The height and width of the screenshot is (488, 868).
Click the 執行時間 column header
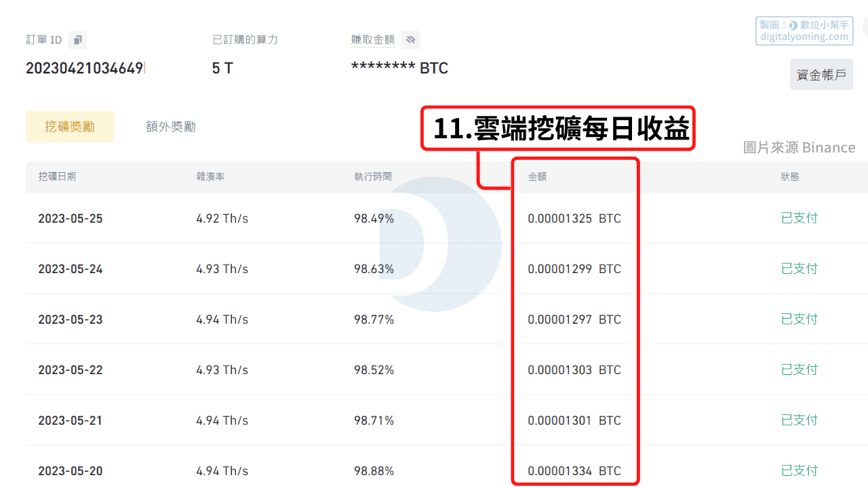(x=373, y=177)
